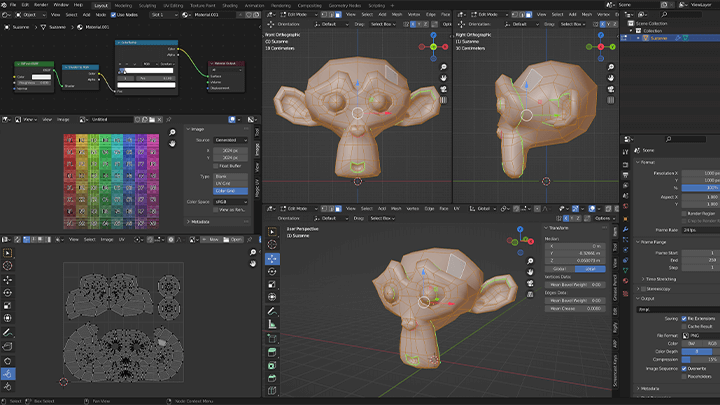The width and height of the screenshot is (720, 405).
Task: Switch to Shading workspace tab
Action: tap(230, 6)
